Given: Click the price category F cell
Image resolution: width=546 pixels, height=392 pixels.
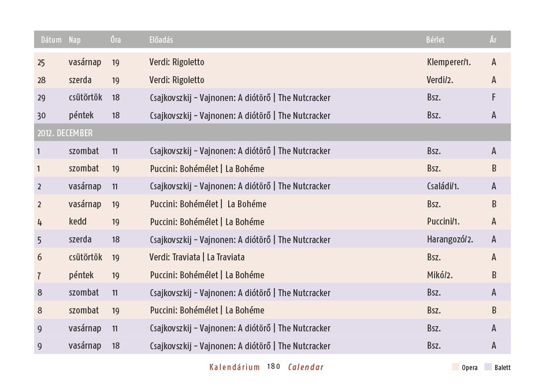Looking at the screenshot, I should pyautogui.click(x=494, y=97).
